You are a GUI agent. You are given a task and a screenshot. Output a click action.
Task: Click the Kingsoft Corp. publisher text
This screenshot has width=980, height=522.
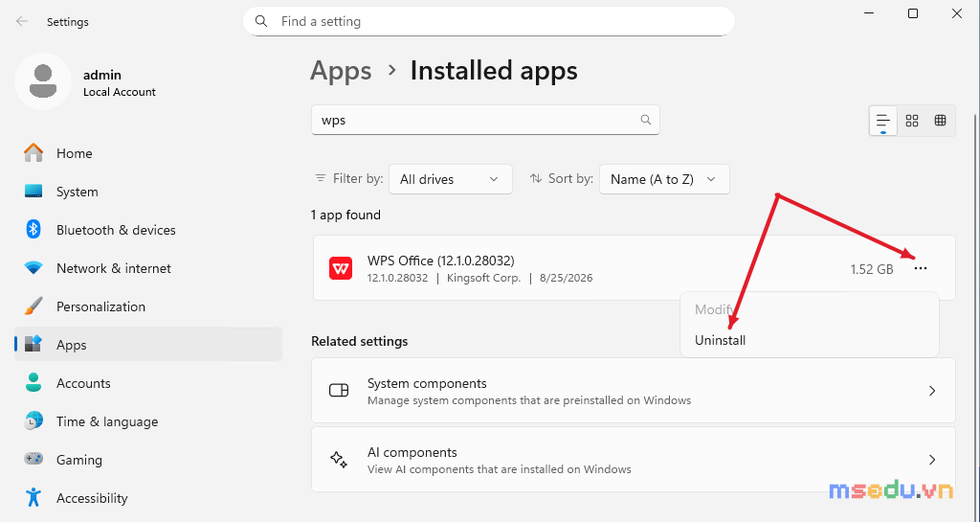point(483,278)
